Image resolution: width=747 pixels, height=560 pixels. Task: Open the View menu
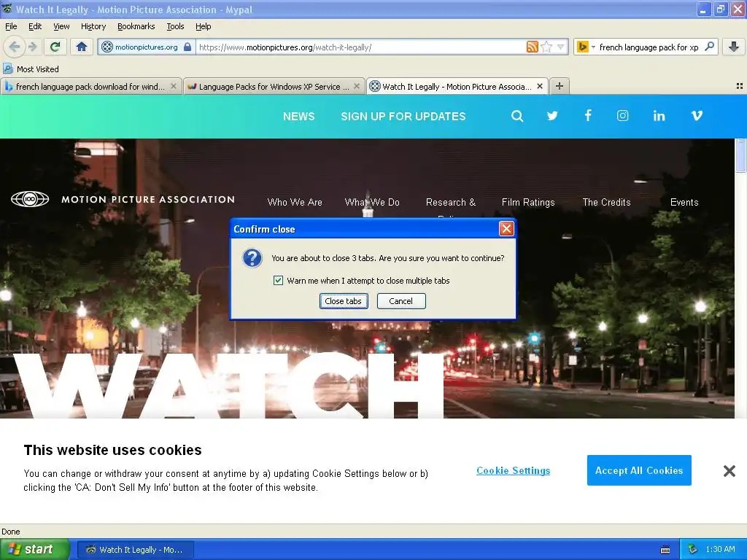tap(61, 26)
